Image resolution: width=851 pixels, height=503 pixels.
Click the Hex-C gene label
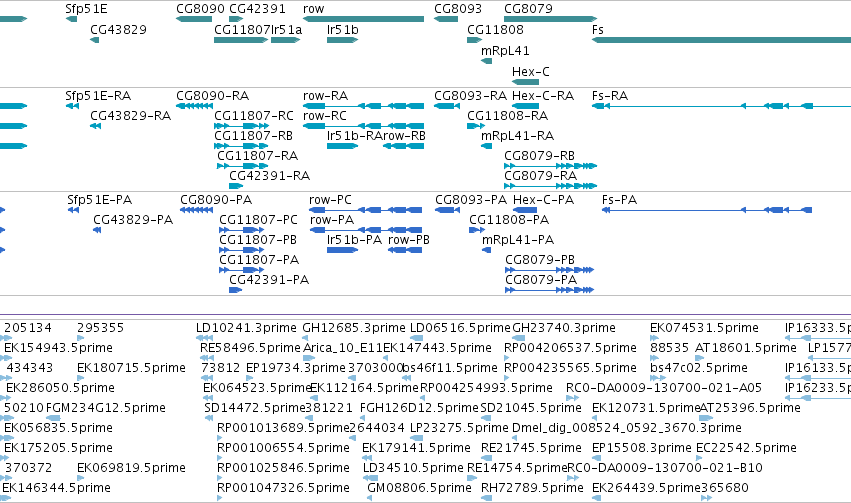pos(530,72)
